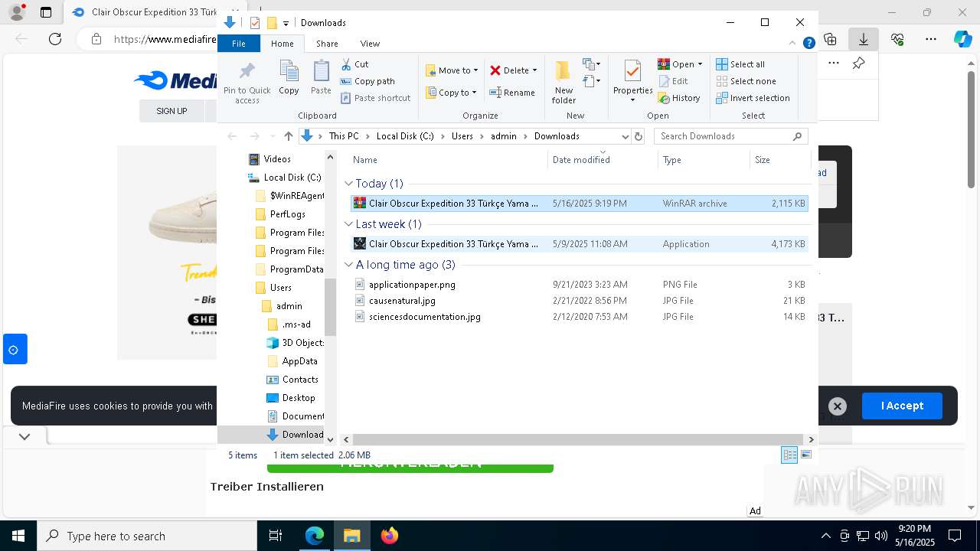Screen dimensions: 980x551
Task: Collapse the Last week (1) group
Action: (x=349, y=224)
